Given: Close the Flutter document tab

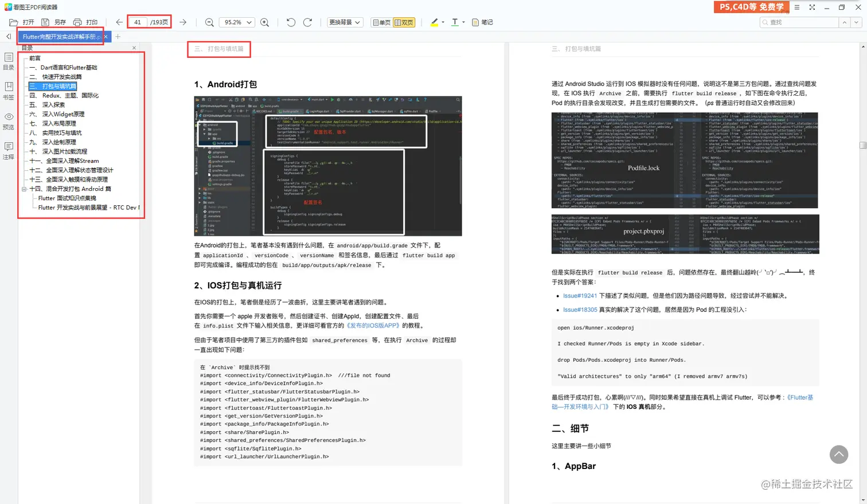Looking at the screenshot, I should pos(106,37).
